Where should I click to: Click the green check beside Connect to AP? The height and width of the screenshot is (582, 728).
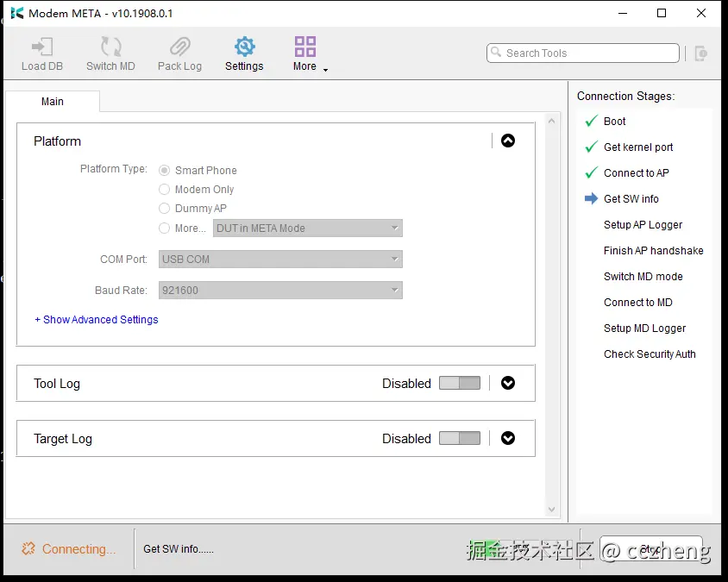591,173
